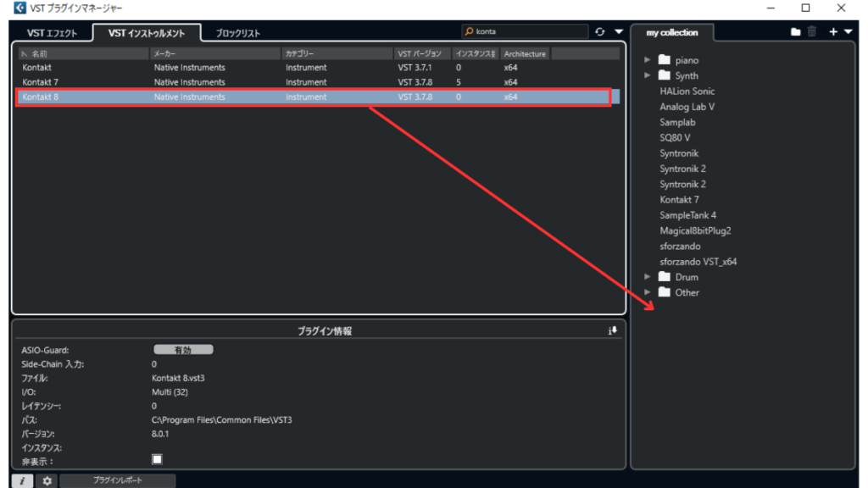
Task: Toggle the ASIO-Guard 有効 button
Action: point(183,349)
